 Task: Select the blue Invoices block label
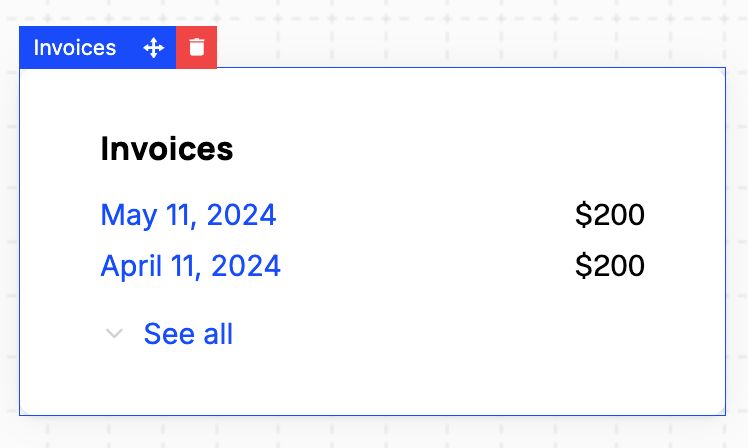(75, 48)
